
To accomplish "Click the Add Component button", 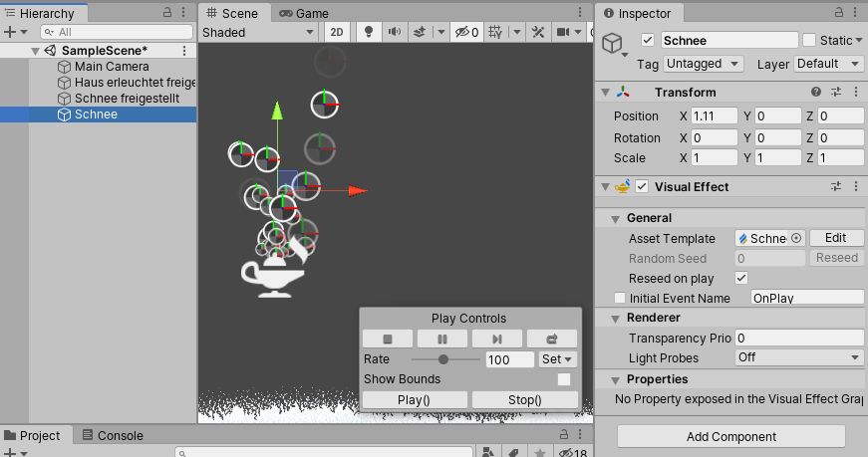I will 731,436.
